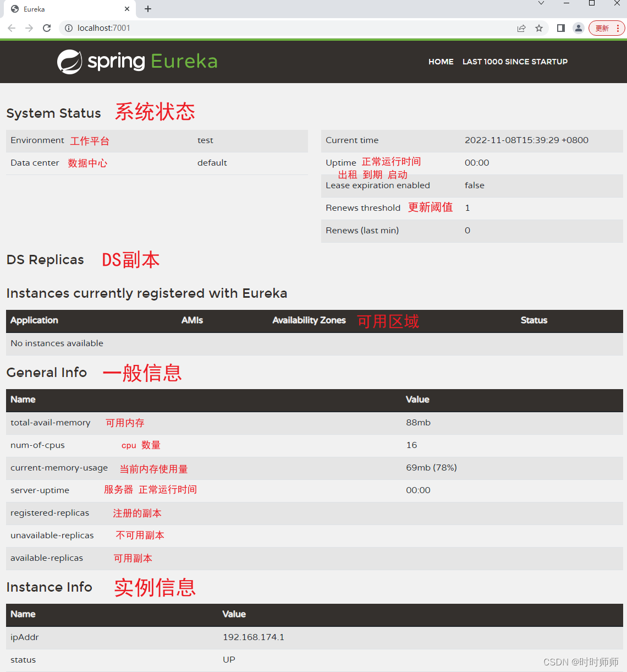Click the 'System Status' heading
This screenshot has width=627, height=672.
click(53, 113)
